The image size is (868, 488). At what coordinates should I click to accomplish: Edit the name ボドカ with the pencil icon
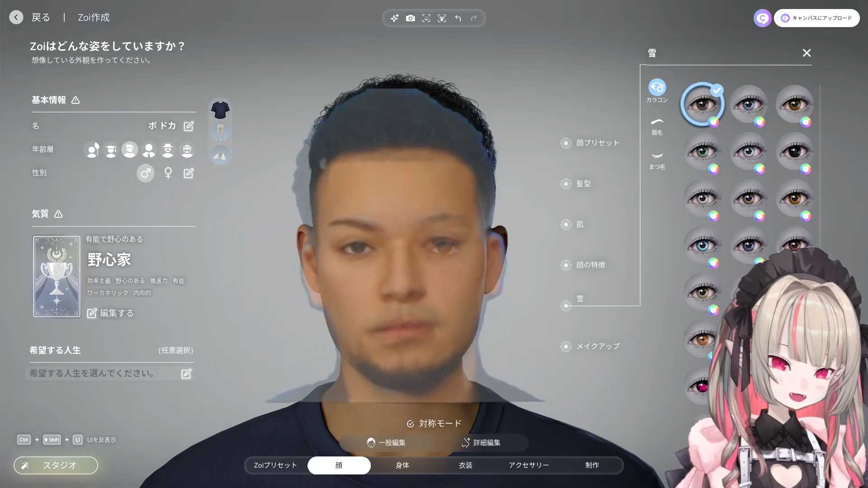tap(189, 126)
